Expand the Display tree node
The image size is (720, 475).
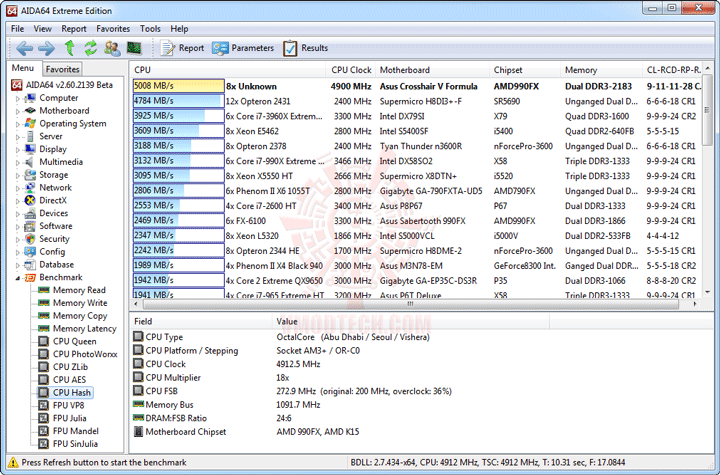[18, 150]
